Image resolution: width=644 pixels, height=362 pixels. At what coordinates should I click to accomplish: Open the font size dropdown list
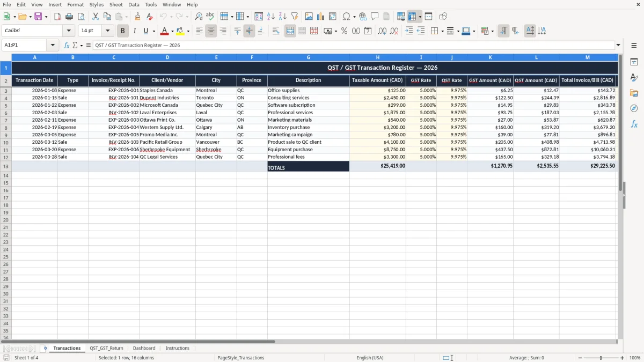click(107, 31)
